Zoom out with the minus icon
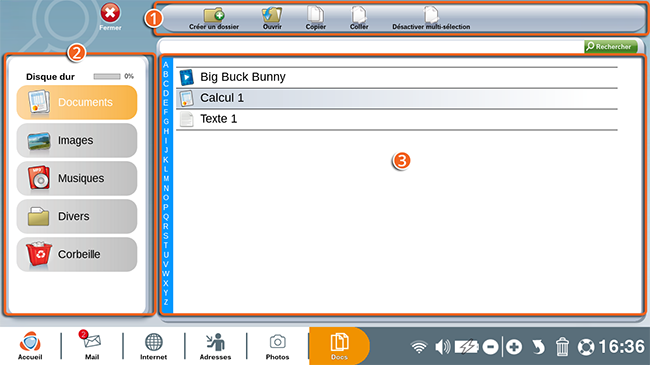 [490, 347]
